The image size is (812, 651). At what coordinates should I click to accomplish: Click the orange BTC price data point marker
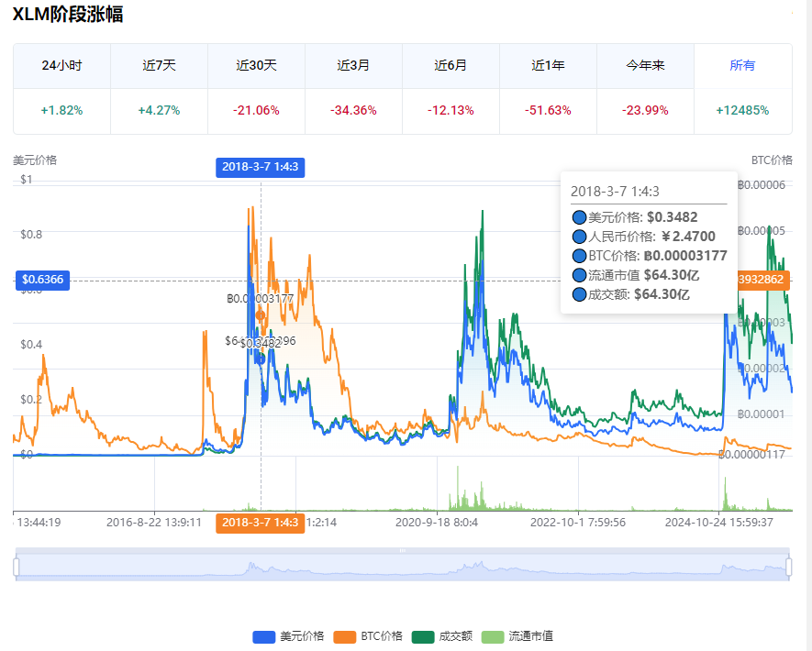261,315
